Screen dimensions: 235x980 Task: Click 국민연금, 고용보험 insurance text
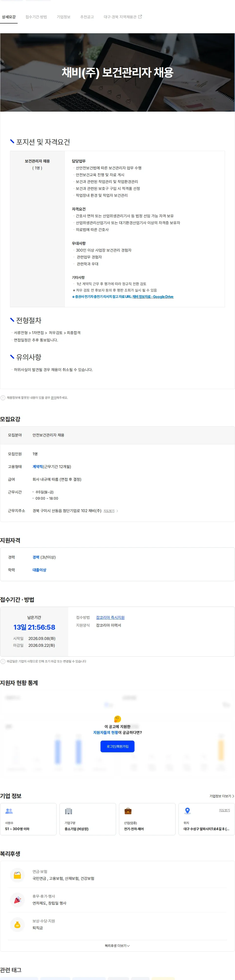63,878
